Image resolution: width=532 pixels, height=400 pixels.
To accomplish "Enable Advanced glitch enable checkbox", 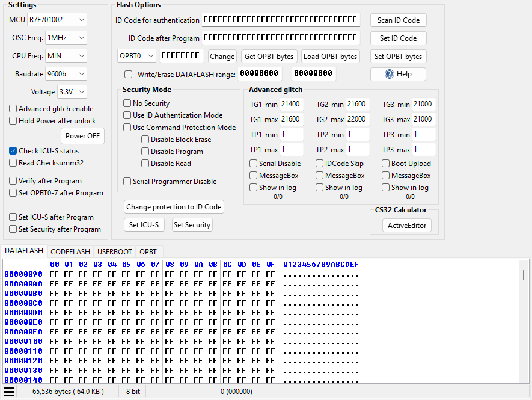I will (x=13, y=109).
